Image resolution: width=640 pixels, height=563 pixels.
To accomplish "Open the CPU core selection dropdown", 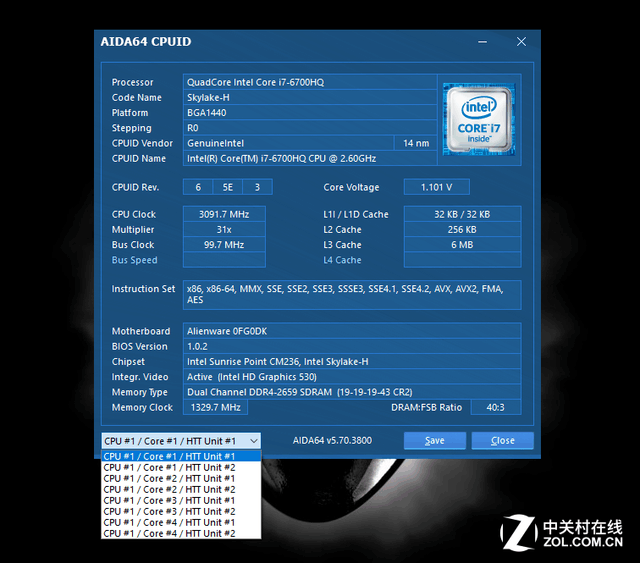I will 181,441.
